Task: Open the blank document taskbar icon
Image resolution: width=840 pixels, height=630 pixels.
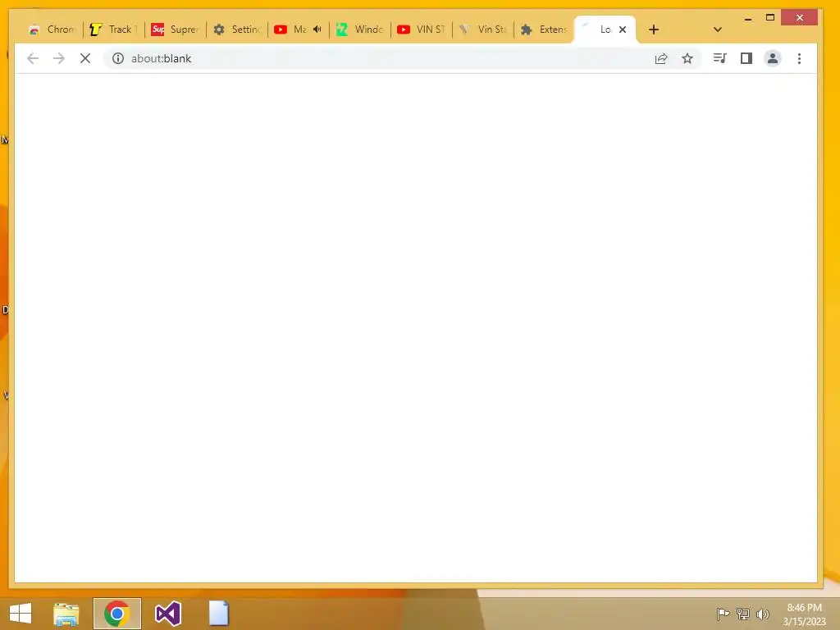Action: click(218, 614)
